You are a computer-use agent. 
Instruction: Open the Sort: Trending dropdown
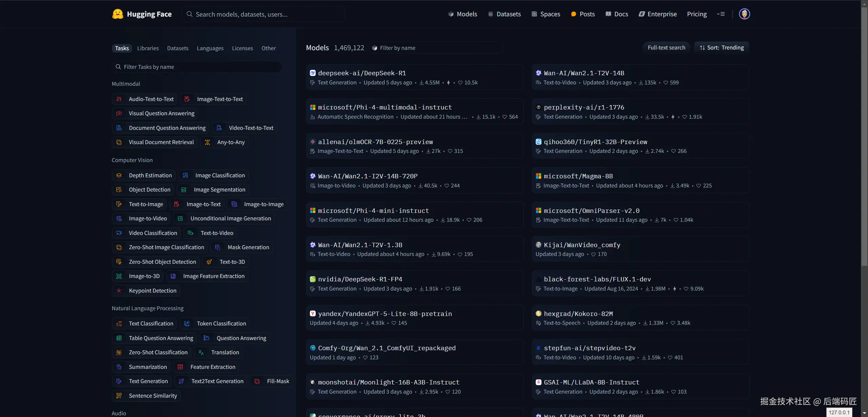(722, 48)
